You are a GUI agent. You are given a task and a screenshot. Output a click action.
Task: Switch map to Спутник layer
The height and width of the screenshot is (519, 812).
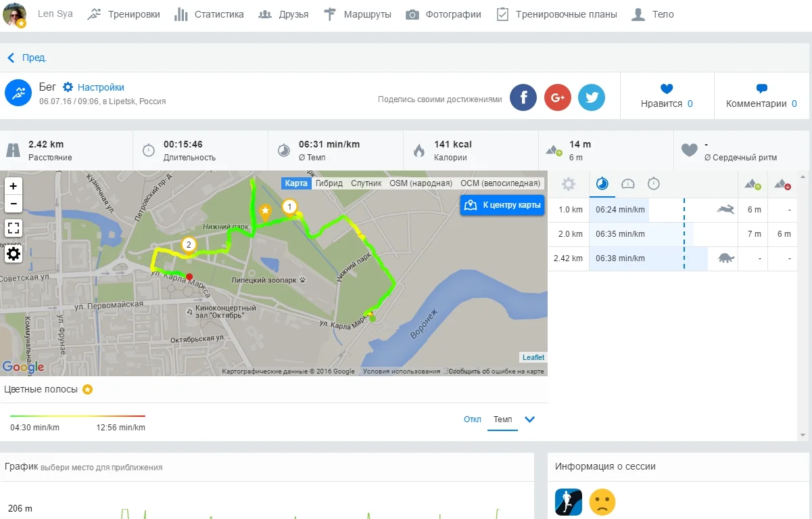366,183
